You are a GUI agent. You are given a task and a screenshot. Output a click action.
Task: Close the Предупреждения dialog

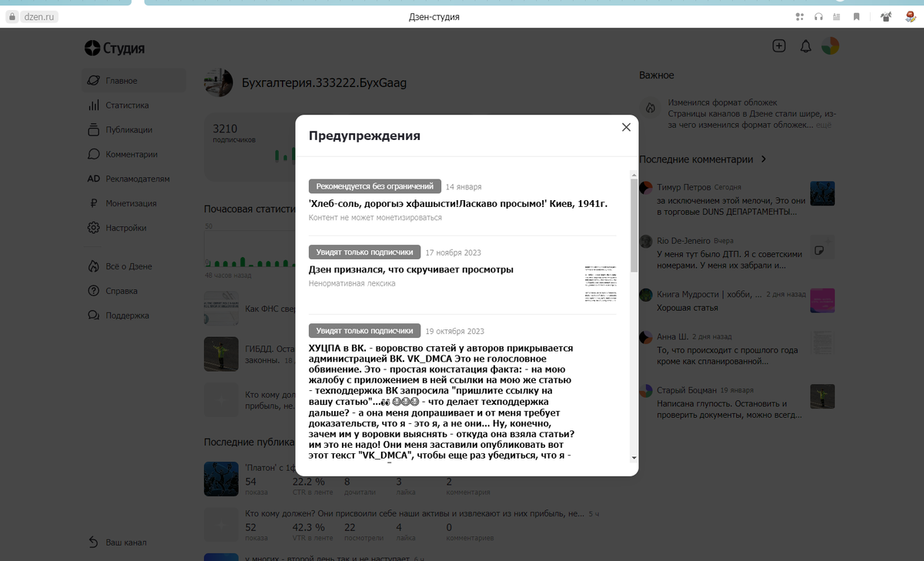pyautogui.click(x=626, y=127)
